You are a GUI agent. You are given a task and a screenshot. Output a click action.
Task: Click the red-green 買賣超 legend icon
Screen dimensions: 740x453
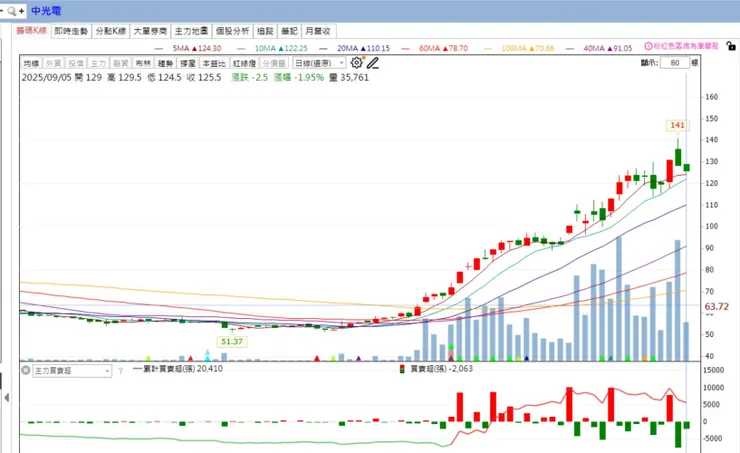click(x=402, y=369)
